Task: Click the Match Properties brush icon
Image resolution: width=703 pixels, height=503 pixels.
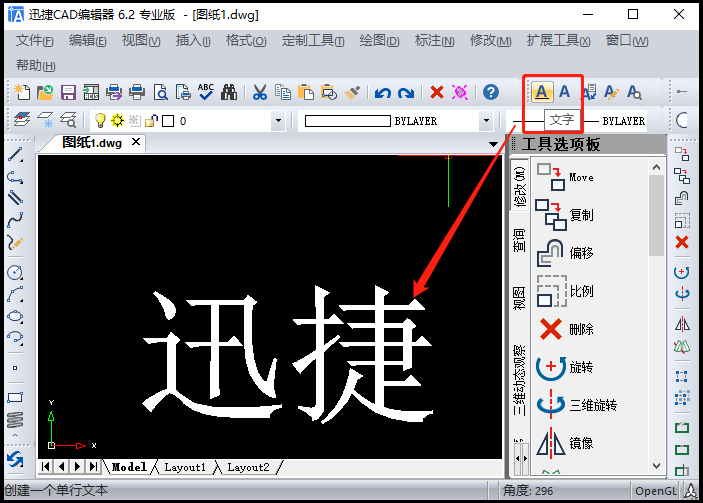Action: 352,92
